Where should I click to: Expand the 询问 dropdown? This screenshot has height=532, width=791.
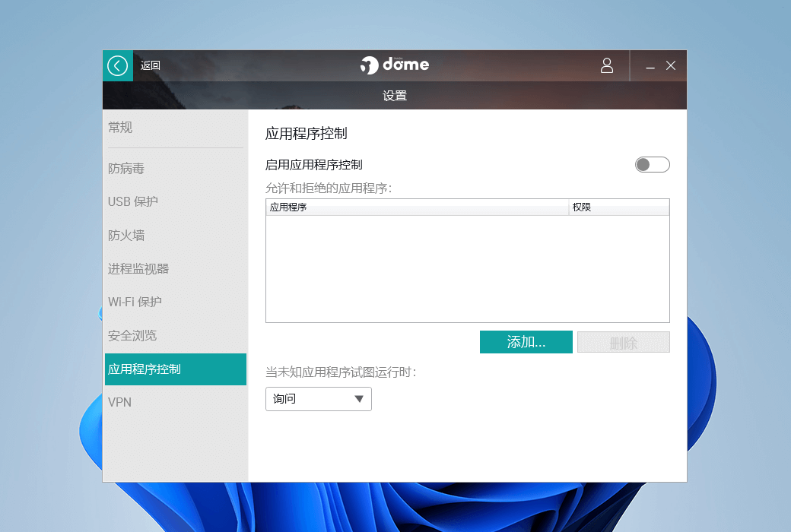click(318, 399)
